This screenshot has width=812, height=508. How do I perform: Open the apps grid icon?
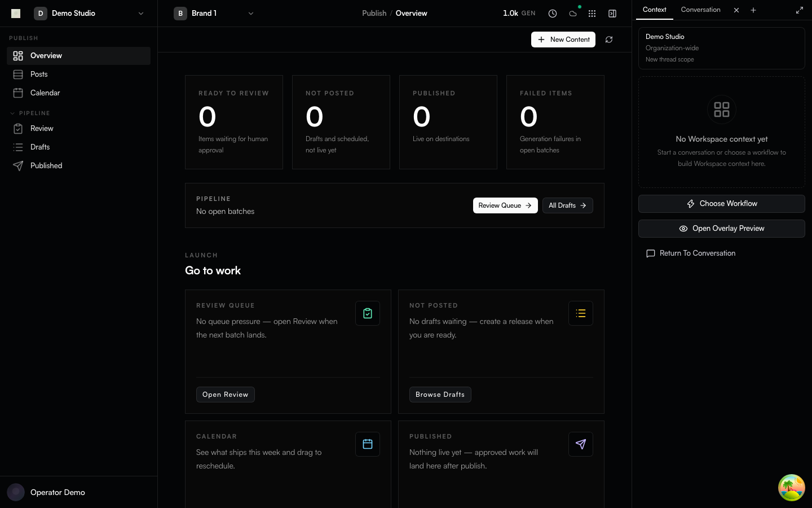592,14
